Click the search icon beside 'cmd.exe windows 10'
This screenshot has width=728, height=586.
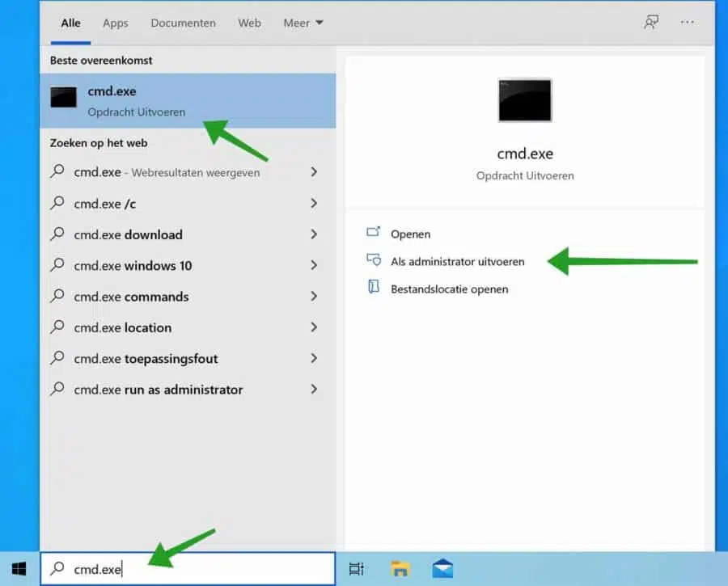pyautogui.click(x=57, y=264)
